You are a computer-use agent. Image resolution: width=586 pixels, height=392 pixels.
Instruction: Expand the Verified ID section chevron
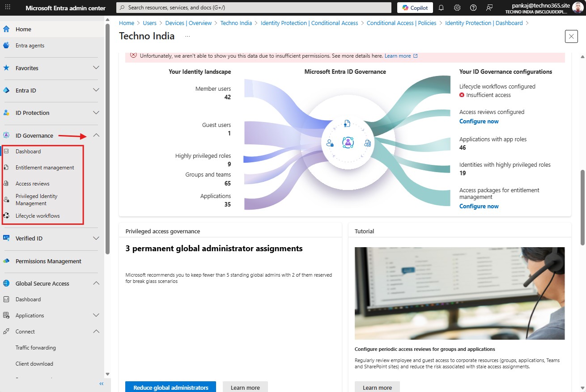96,238
